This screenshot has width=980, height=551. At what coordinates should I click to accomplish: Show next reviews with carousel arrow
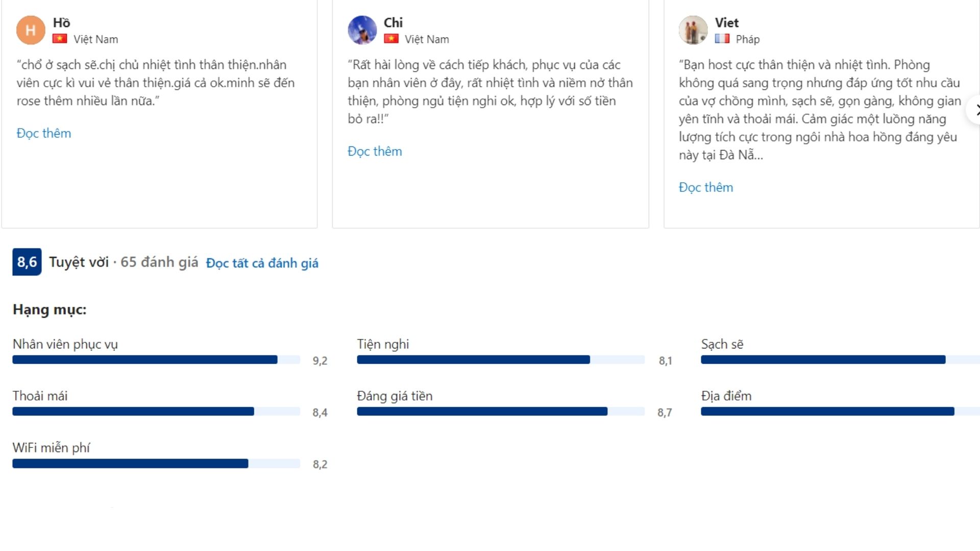pos(975,110)
